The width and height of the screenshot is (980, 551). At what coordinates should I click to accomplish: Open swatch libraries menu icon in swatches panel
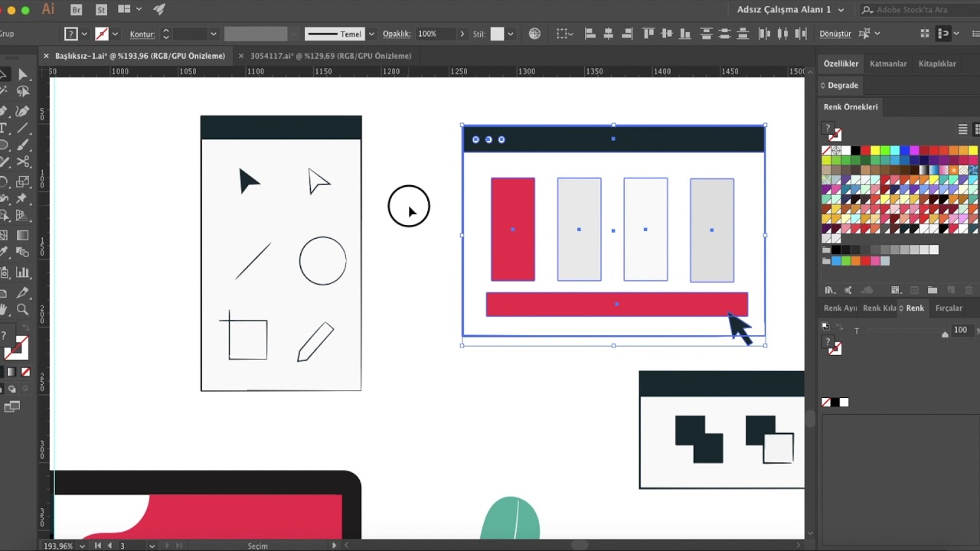[829, 290]
